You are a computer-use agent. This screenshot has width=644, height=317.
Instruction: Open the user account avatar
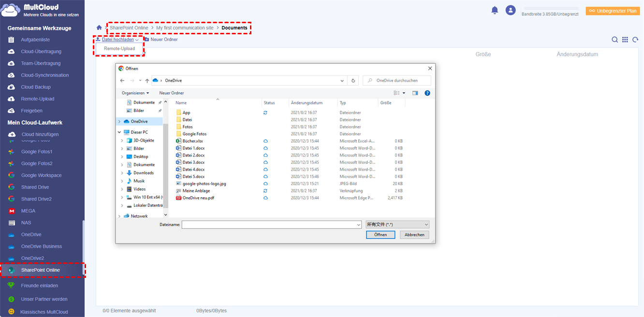tap(511, 10)
